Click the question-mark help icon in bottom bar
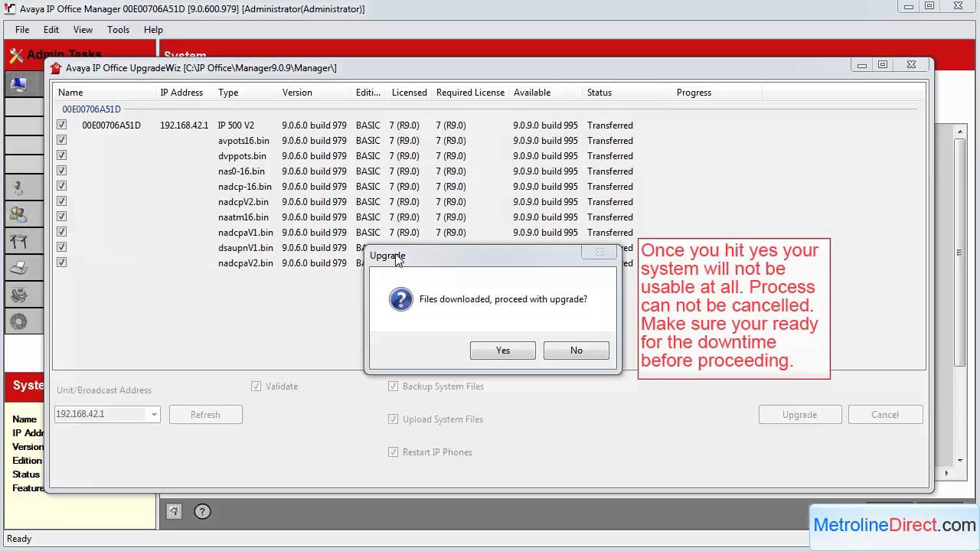The height and width of the screenshot is (551, 980). [202, 511]
